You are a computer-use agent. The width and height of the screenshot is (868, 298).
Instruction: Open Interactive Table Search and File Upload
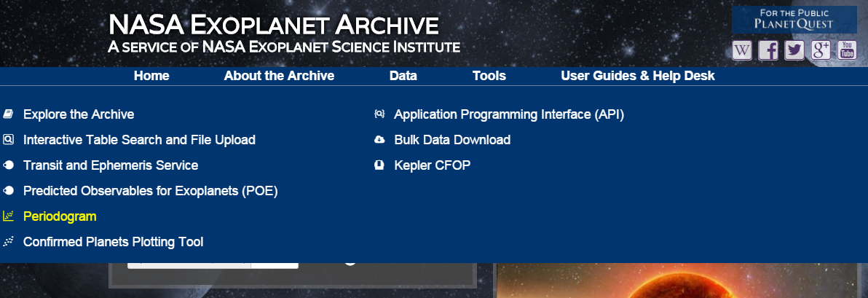140,140
